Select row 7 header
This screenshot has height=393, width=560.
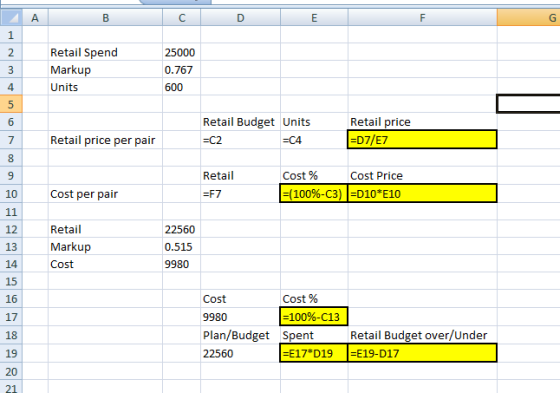(x=11, y=140)
